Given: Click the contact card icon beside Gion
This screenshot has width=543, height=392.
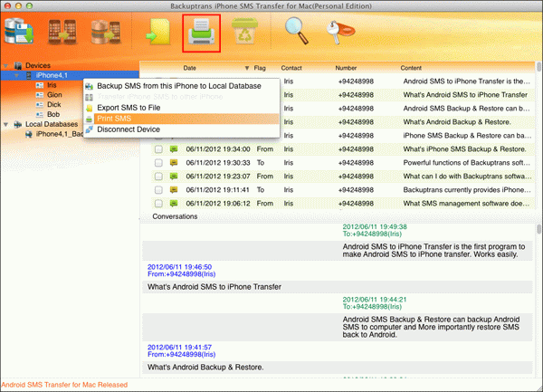Looking at the screenshot, I should [40, 95].
